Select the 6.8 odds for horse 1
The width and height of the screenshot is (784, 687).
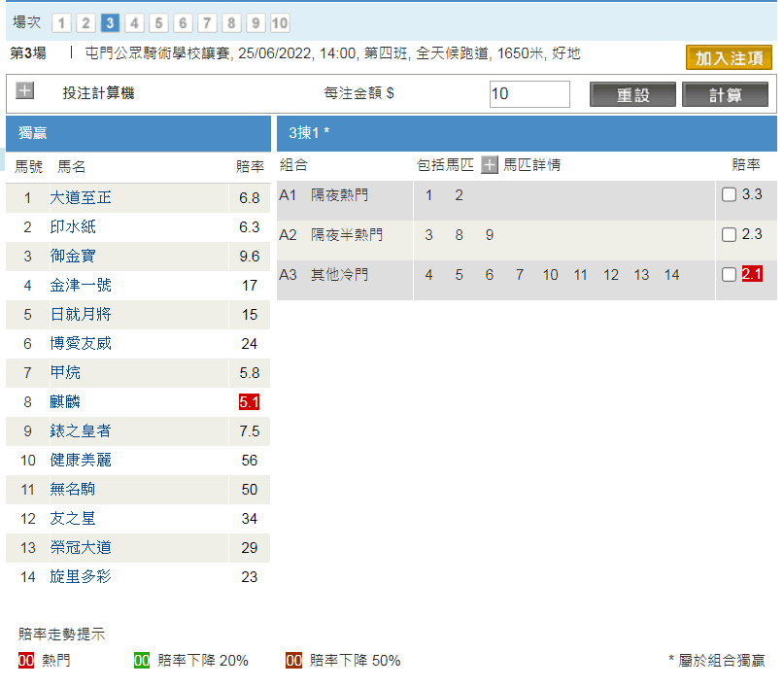click(x=249, y=198)
